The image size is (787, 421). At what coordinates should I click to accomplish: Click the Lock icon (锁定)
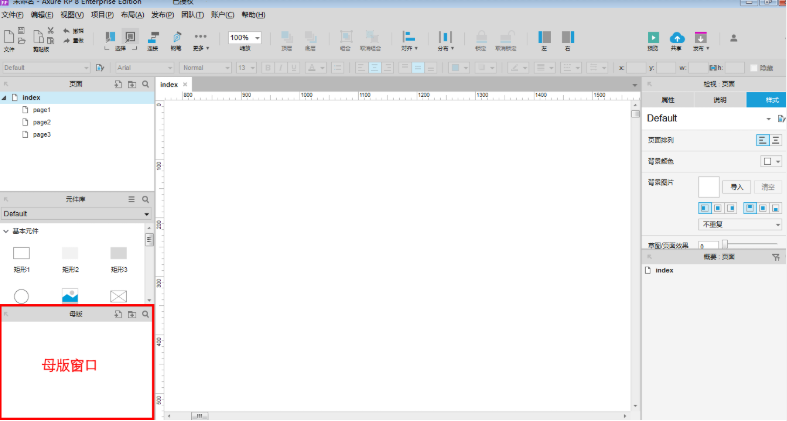[481, 41]
